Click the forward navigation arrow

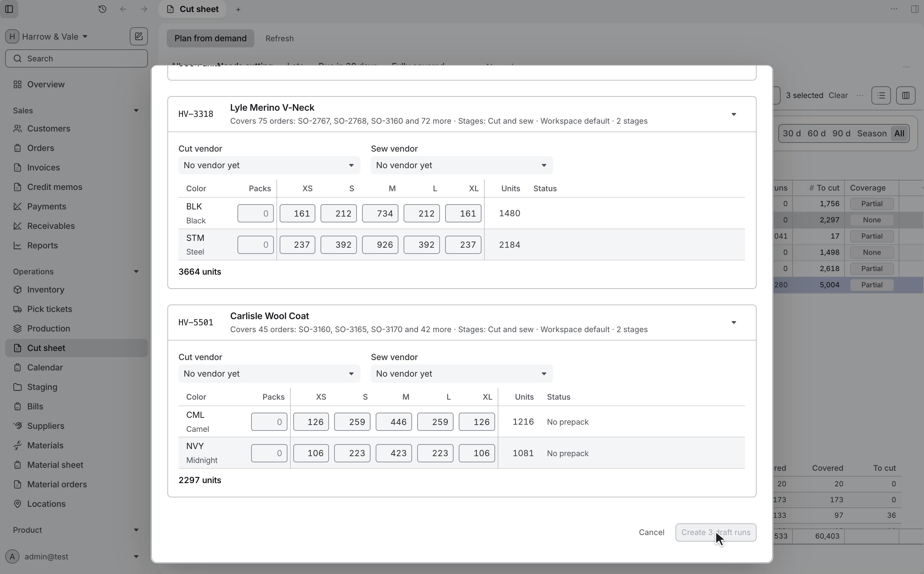[144, 9]
